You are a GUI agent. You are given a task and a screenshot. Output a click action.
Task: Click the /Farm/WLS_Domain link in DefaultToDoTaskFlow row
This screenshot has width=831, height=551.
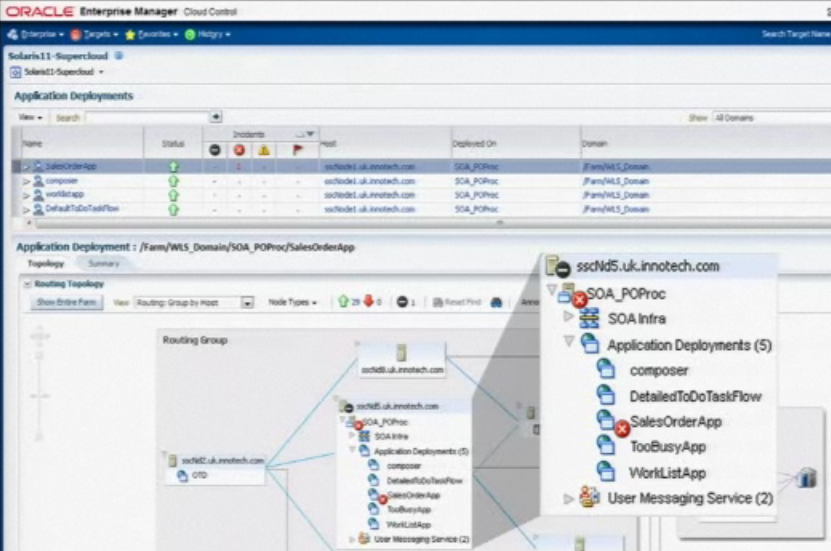click(x=616, y=209)
